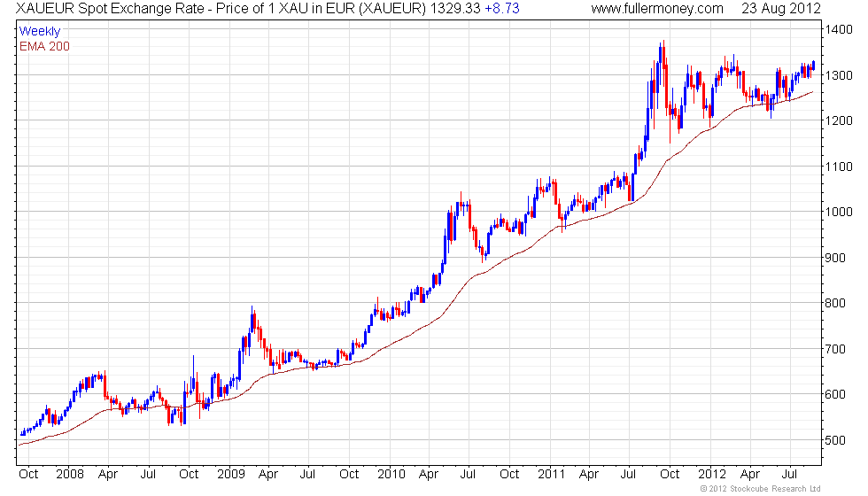This screenshot has width=868, height=496.
Task: Click the 700 price axis label
Action: click(835, 349)
